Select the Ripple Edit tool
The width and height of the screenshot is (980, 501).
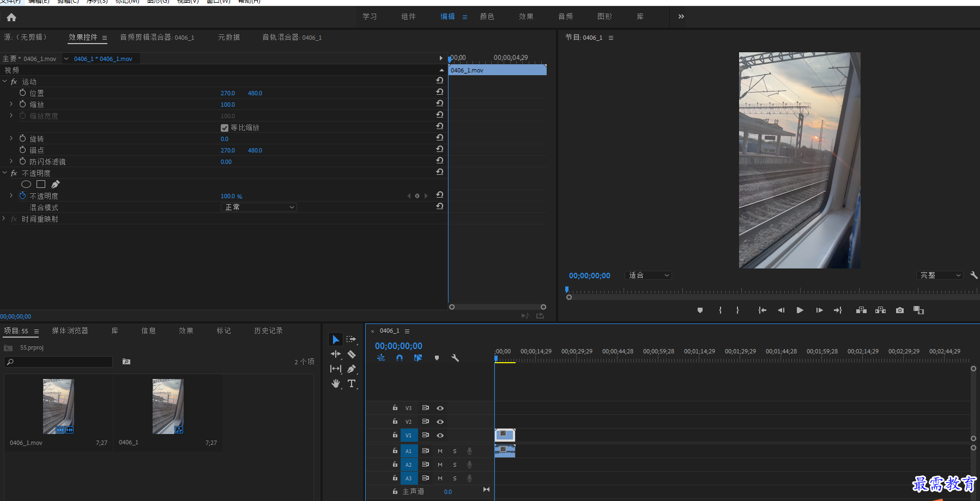pyautogui.click(x=336, y=354)
